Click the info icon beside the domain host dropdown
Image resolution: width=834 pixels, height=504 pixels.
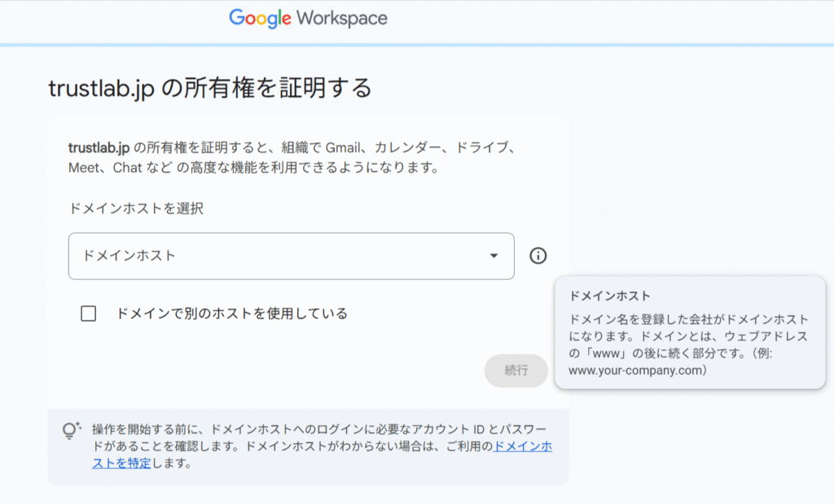[538, 256]
